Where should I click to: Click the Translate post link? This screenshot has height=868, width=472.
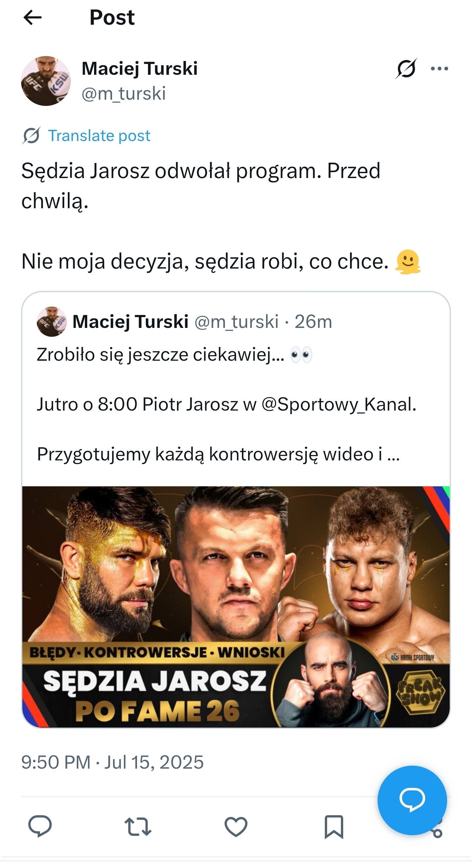[x=99, y=136]
